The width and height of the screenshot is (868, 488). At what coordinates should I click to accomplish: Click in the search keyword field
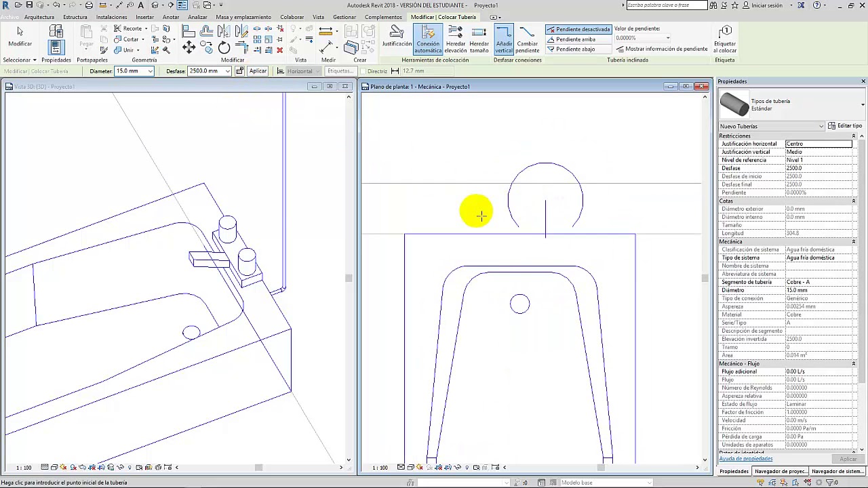(x=667, y=5)
